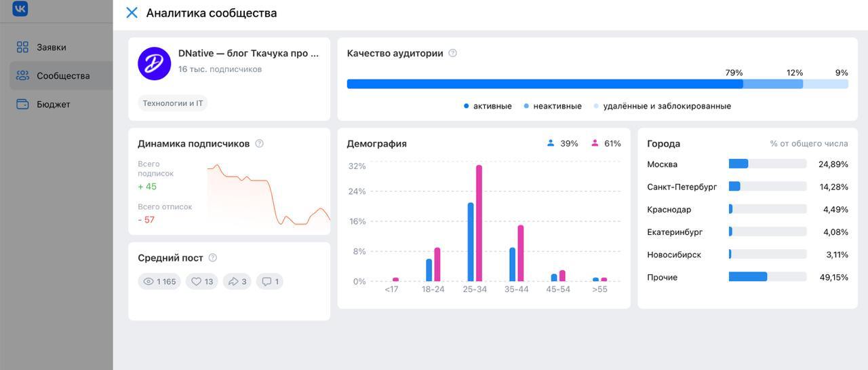Viewport: 868px width, 370px height.
Task: Click the average comments bubble badge
Action: point(270,282)
